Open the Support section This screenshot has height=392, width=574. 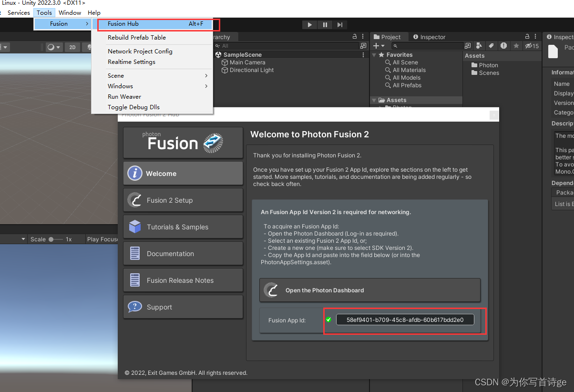pyautogui.click(x=183, y=307)
